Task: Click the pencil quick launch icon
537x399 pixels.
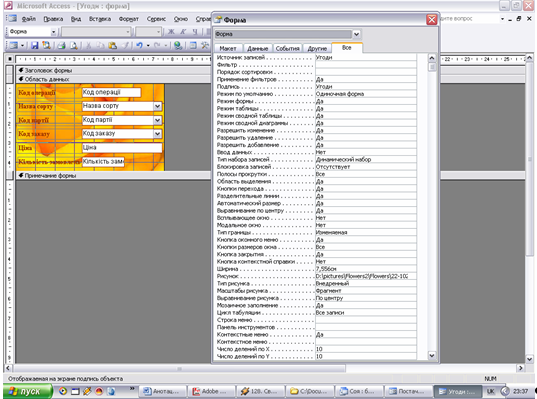Action: [x=87, y=391]
